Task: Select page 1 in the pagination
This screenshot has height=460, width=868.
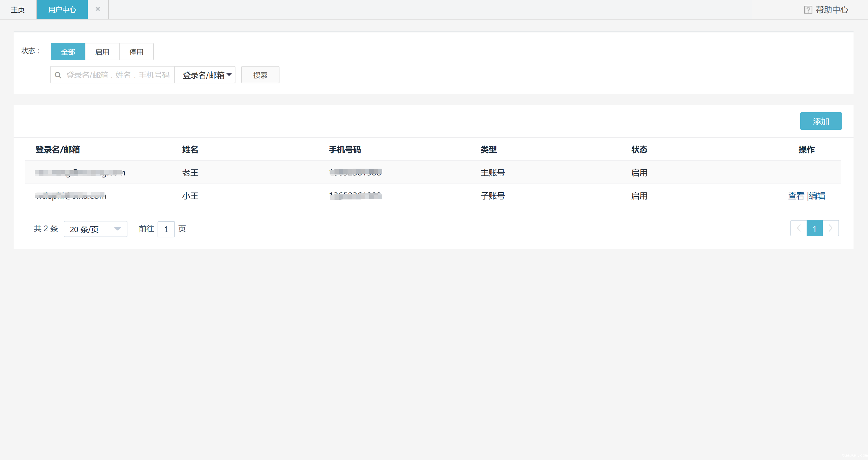Action: [814, 228]
